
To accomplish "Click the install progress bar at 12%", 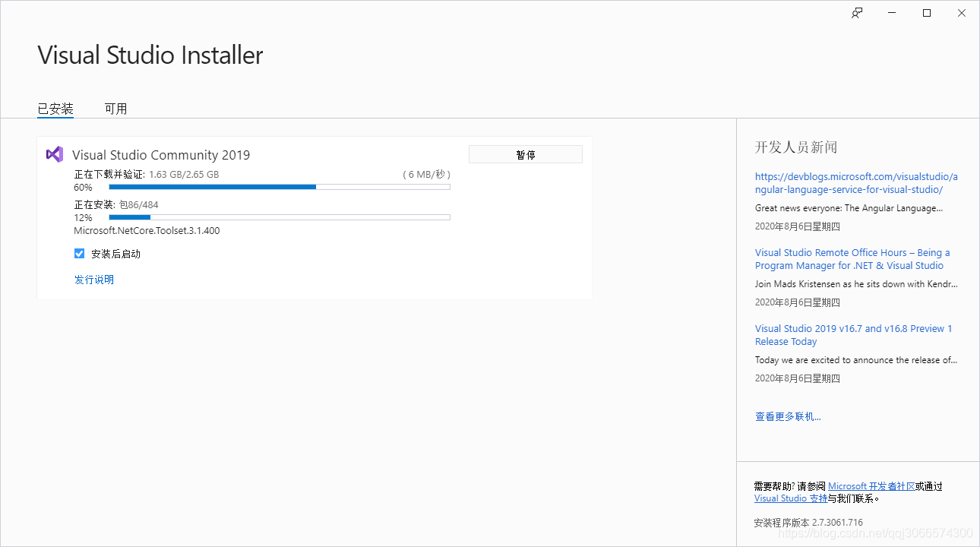I will click(x=280, y=217).
